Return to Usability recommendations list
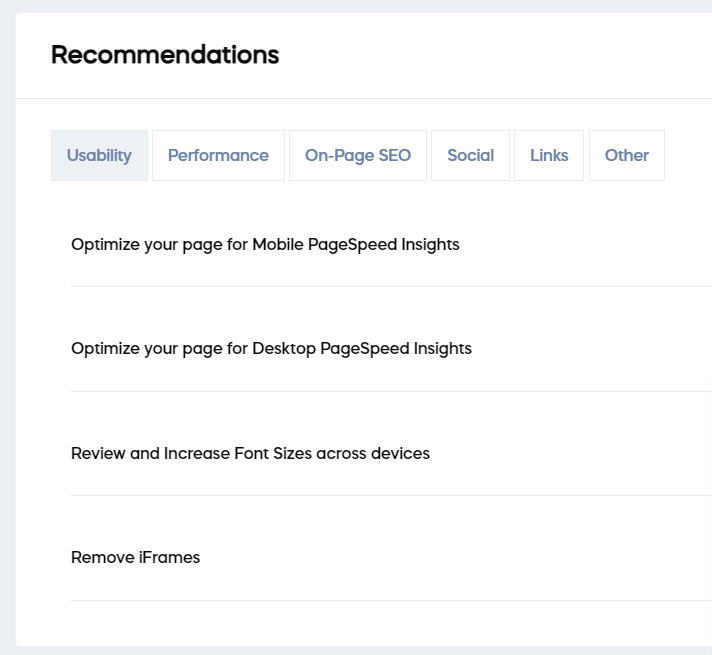This screenshot has width=712, height=655. coord(99,155)
